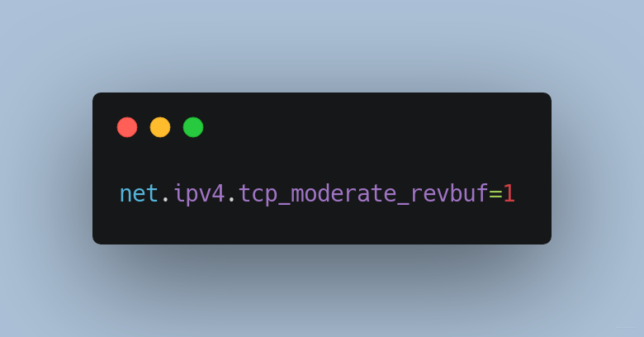Screen dimensions: 644x337
Task: Click the faint watermark in the bottom-right corner
Action: pos(626,328)
